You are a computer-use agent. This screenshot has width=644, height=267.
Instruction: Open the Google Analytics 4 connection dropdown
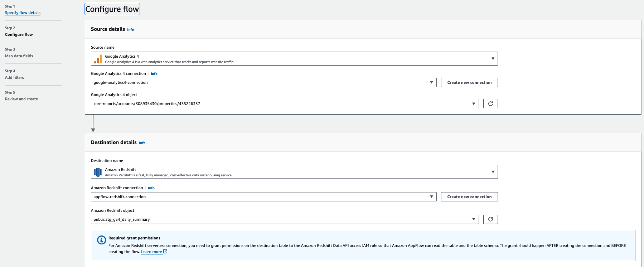[x=264, y=82]
